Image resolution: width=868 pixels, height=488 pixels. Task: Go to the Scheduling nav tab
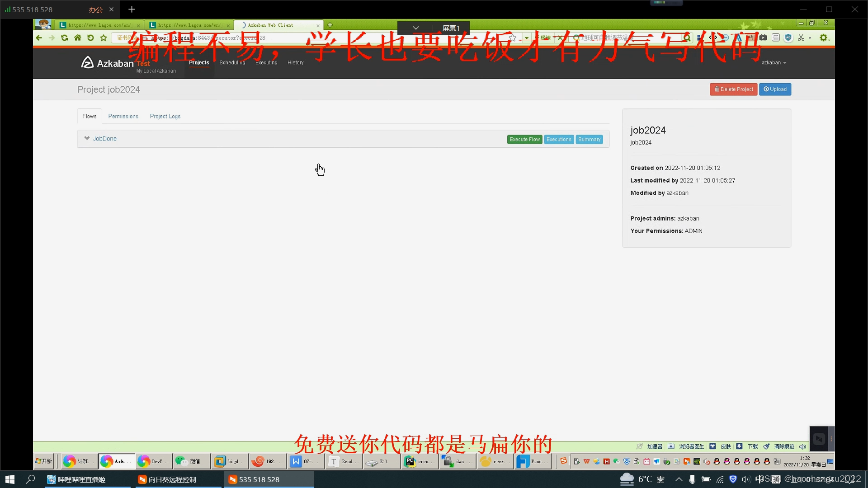232,62
